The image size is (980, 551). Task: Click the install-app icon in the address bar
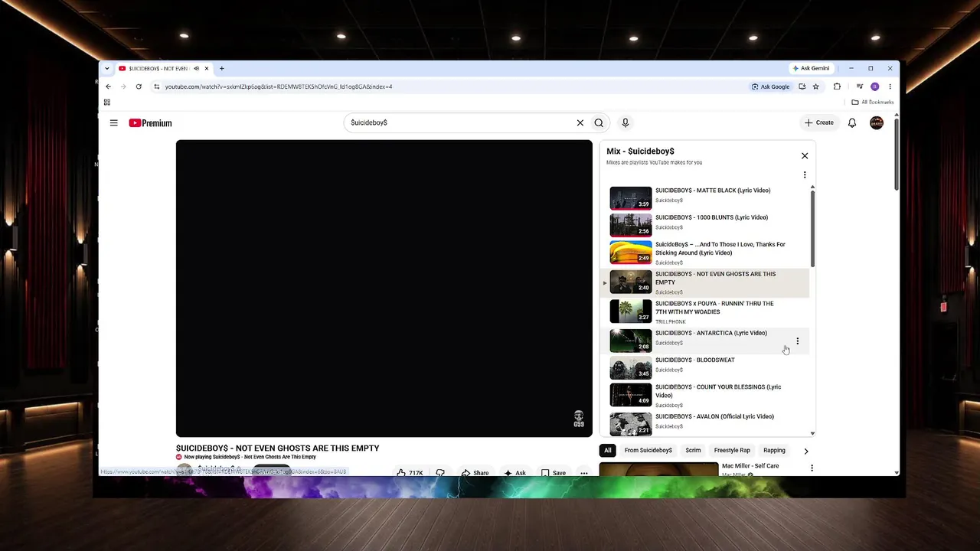click(802, 86)
